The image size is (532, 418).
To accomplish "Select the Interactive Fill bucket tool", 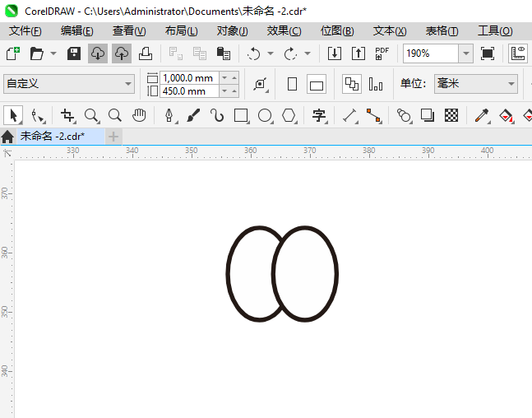I will coord(506,115).
